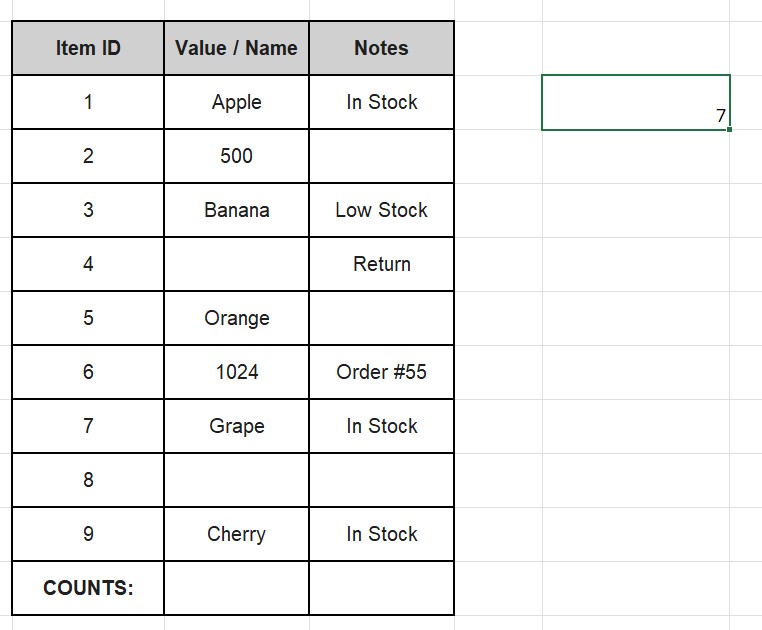Select the cell with value 500
The height and width of the screenshot is (630, 762).
[x=236, y=156]
